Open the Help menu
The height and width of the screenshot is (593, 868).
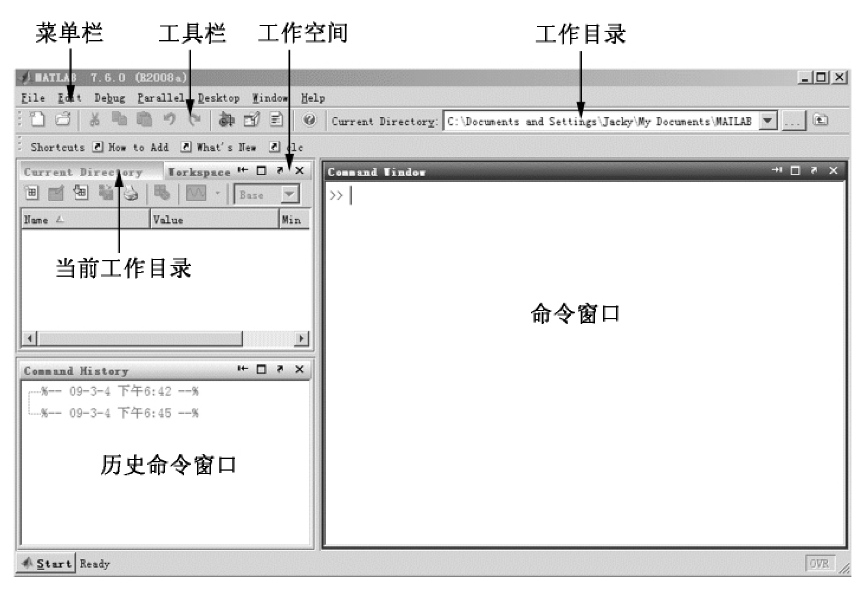click(313, 98)
